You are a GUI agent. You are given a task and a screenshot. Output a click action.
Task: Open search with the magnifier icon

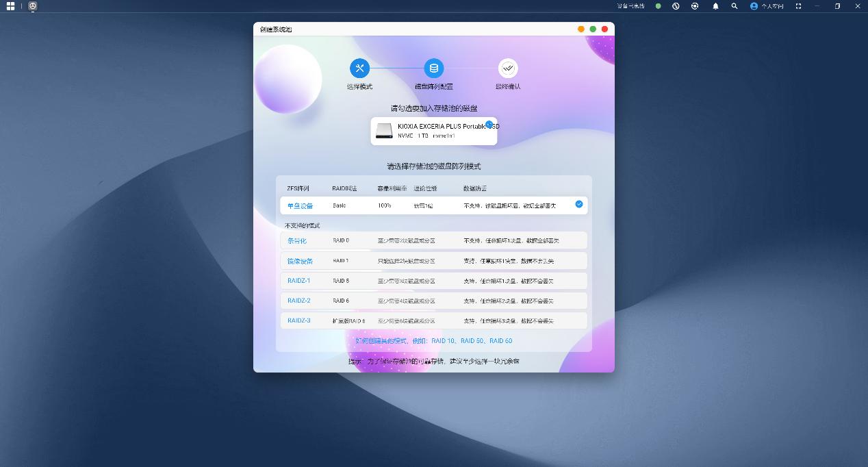click(735, 5)
